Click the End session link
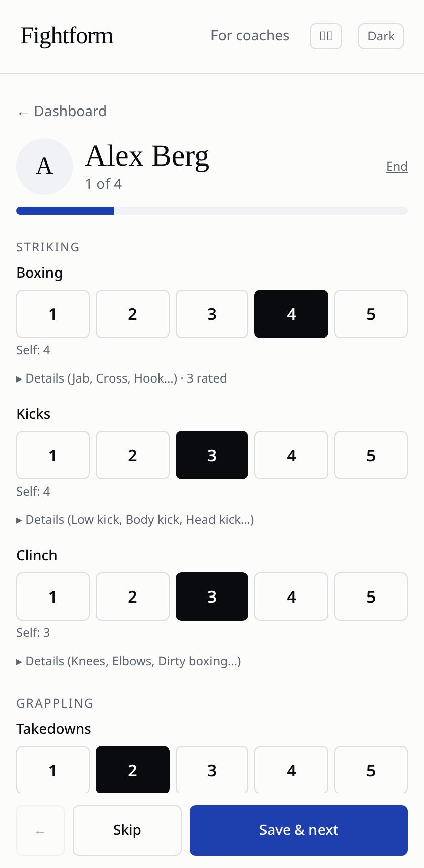Image resolution: width=424 pixels, height=868 pixels. [x=397, y=167]
